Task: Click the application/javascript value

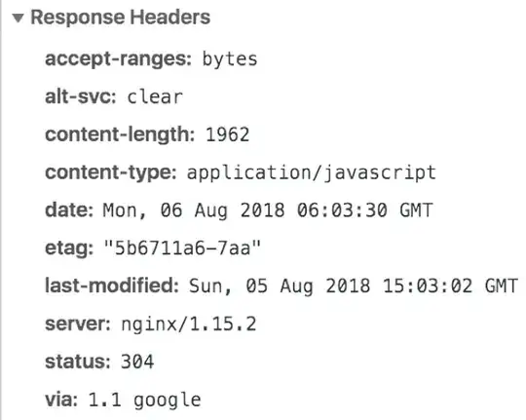Action: [x=312, y=173]
